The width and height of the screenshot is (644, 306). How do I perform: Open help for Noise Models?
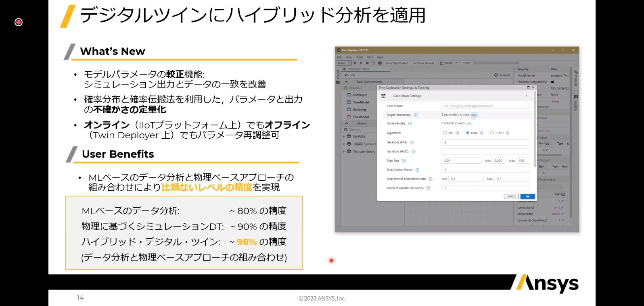pos(410,124)
